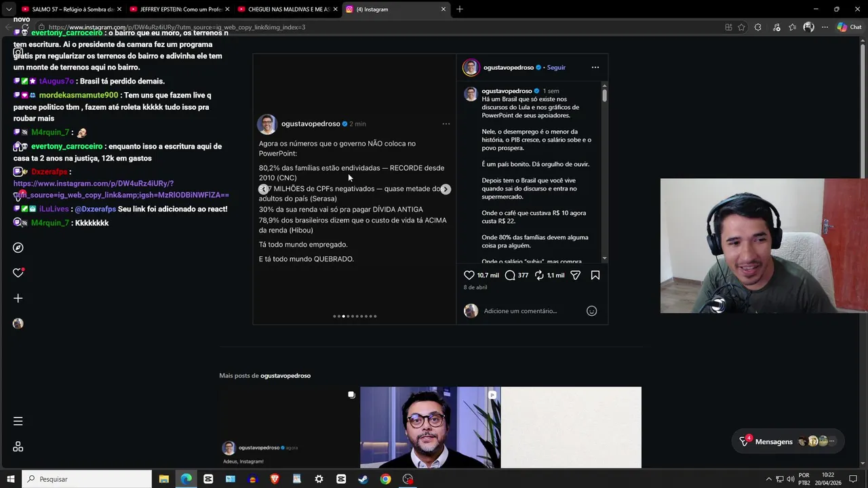Viewport: 868px width, 488px height.
Task: Switch to SALMO 57 YouTube tab
Action: [x=70, y=9]
